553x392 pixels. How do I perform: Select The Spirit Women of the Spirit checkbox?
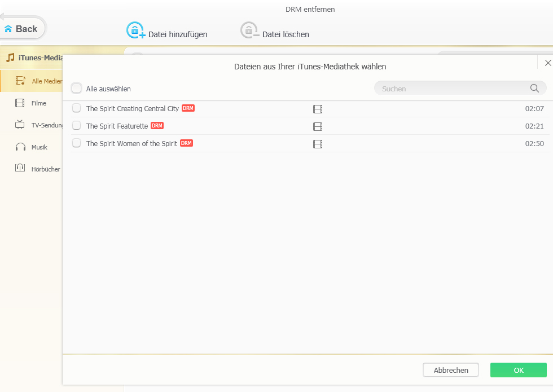[77, 143]
